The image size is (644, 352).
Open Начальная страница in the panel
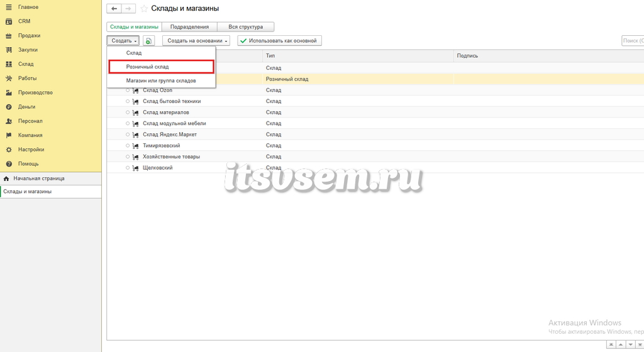(38, 179)
